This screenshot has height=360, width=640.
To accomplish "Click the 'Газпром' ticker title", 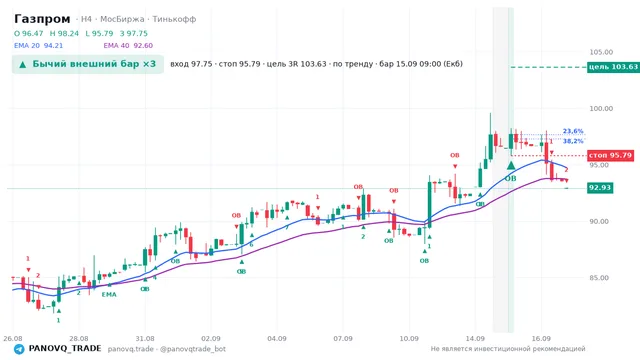I will (42, 19).
